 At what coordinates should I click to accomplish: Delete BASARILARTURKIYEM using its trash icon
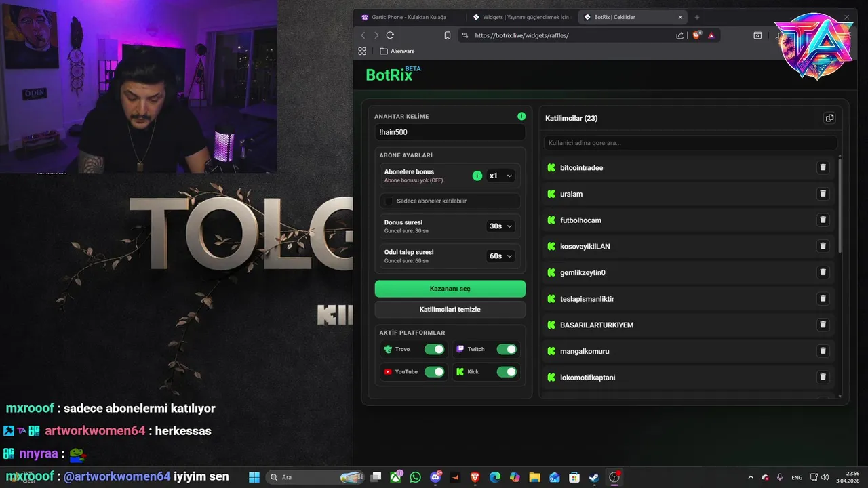point(823,325)
